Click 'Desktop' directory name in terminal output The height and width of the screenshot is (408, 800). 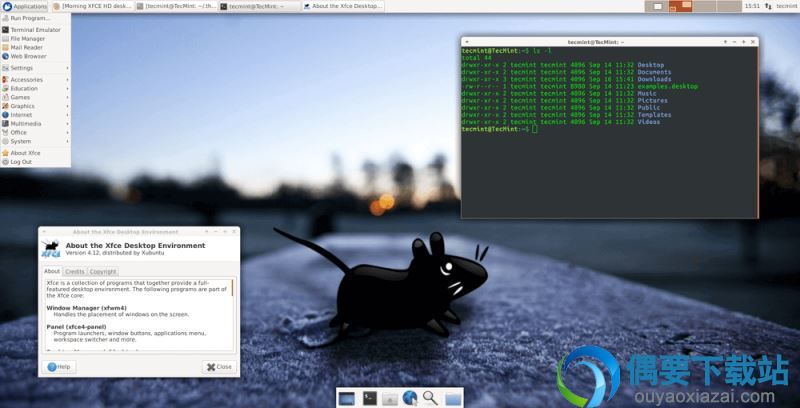tap(651, 65)
